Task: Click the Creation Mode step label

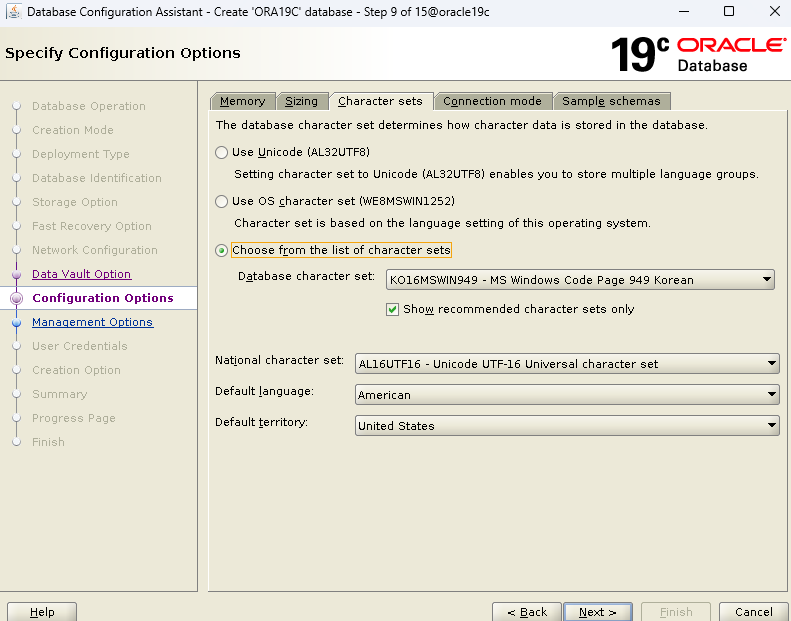Action: point(73,130)
